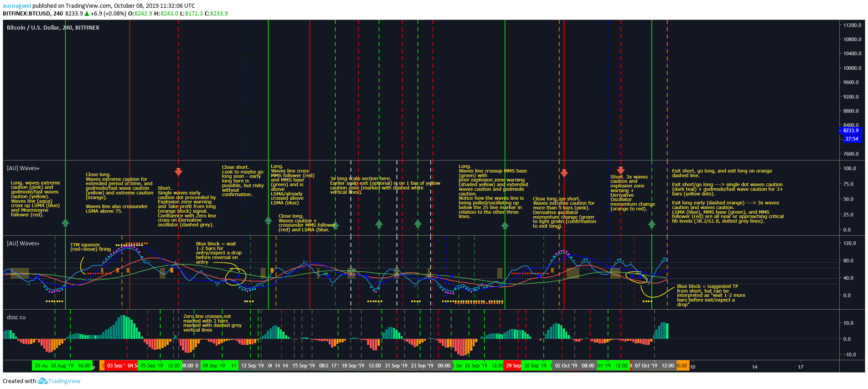
Task: Click red down arrow above 'Short. 3x waves' note
Action: (620, 170)
